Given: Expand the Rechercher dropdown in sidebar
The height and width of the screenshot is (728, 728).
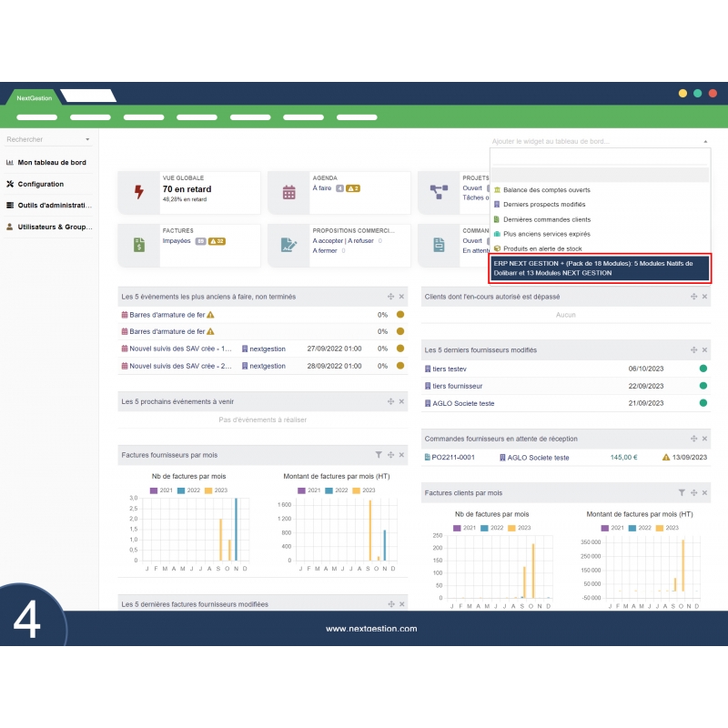Looking at the screenshot, I should [x=87, y=140].
